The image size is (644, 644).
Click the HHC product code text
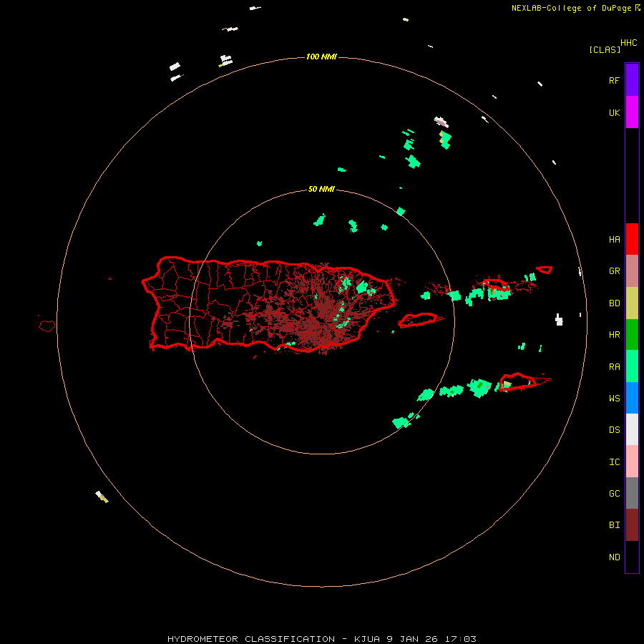pyautogui.click(x=628, y=43)
